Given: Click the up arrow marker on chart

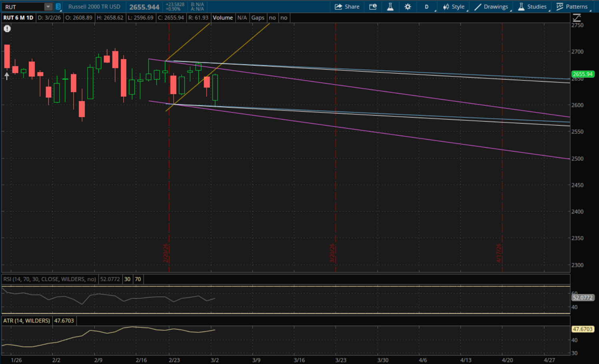Looking at the screenshot, I should point(7,76).
